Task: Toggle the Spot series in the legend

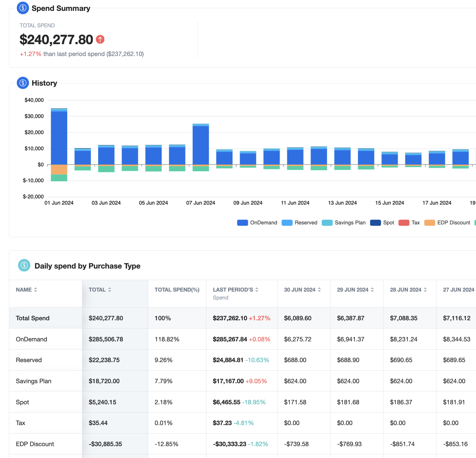Action: tap(382, 223)
